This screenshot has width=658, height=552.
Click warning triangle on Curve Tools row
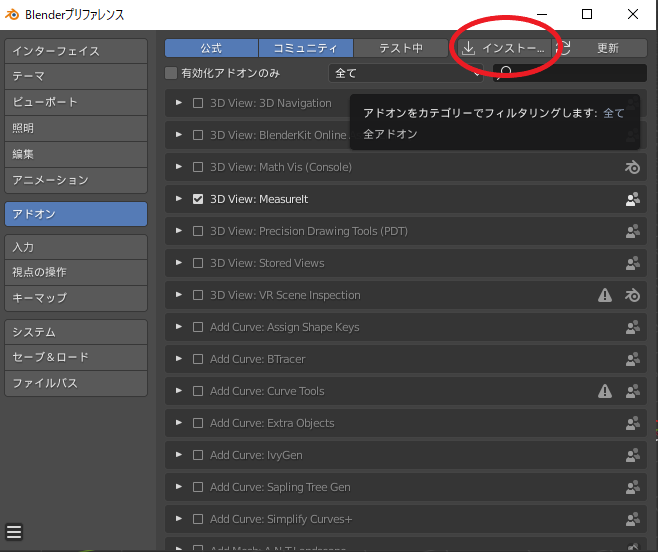(x=605, y=391)
